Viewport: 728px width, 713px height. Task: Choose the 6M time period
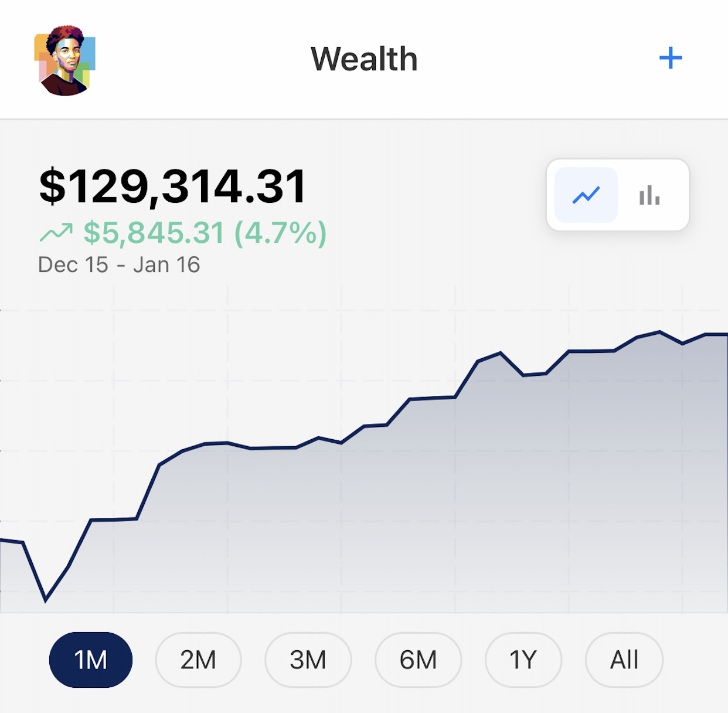click(418, 660)
